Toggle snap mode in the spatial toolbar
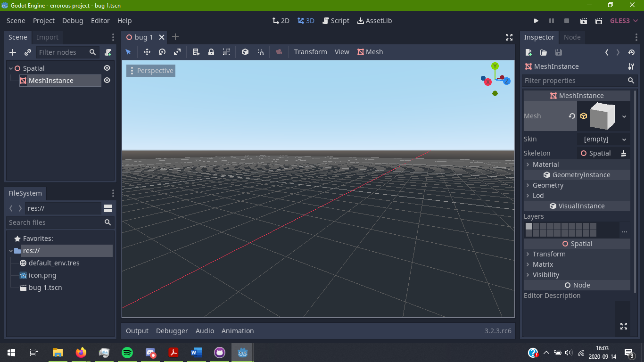The image size is (644, 362). coord(260,52)
